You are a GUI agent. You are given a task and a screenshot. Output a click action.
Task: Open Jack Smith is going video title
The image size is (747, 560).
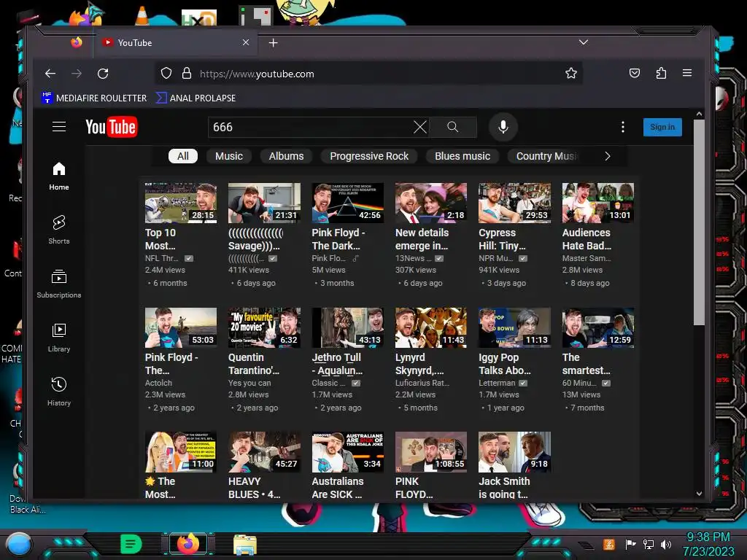click(x=504, y=488)
